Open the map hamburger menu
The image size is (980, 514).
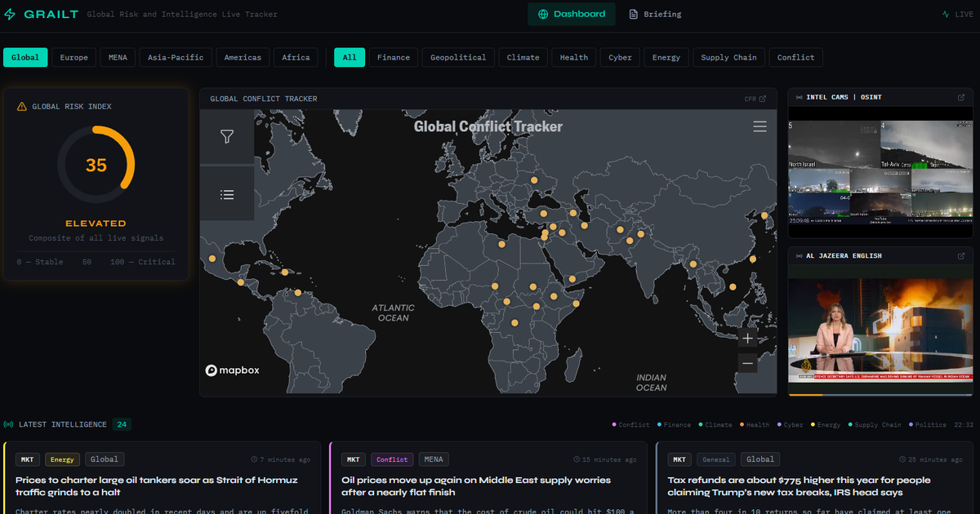coord(759,126)
